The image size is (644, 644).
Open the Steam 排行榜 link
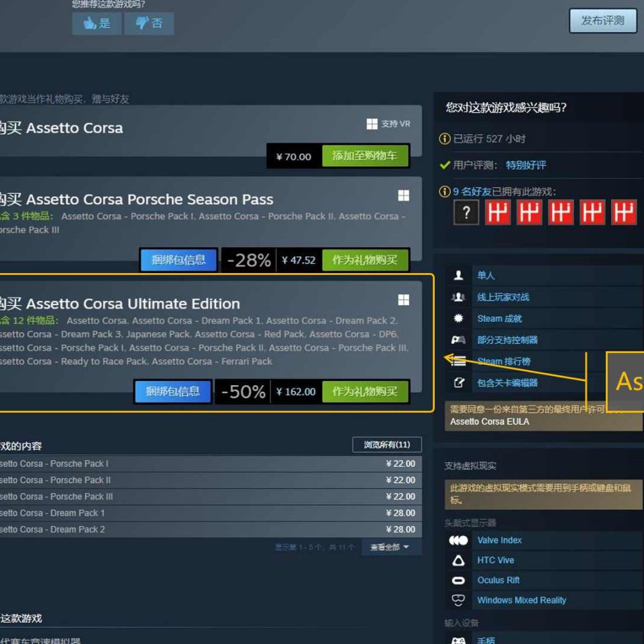(504, 362)
